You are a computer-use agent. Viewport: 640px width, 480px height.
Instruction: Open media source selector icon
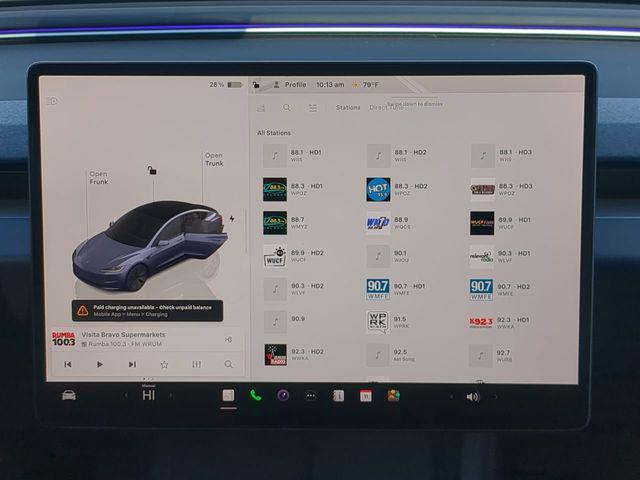coord(228,340)
